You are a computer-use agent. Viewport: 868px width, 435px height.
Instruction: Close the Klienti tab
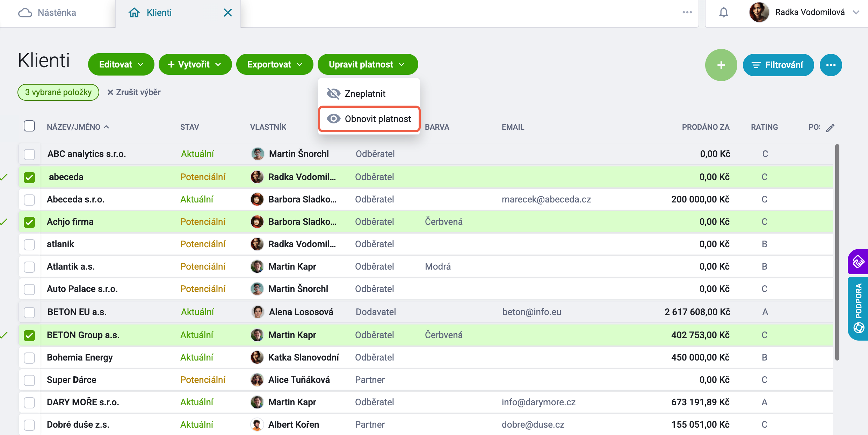[228, 13]
